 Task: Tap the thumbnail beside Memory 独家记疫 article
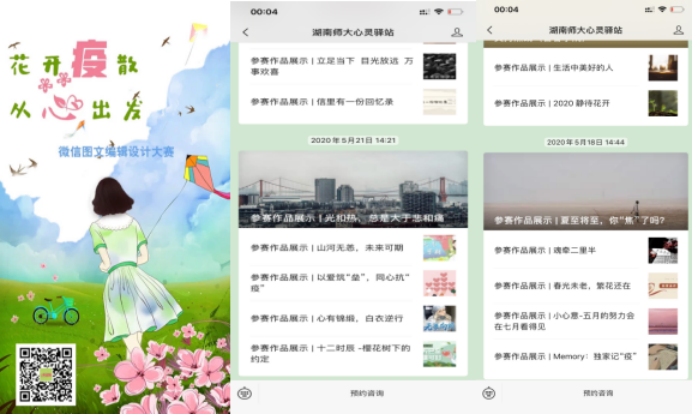tap(662, 357)
